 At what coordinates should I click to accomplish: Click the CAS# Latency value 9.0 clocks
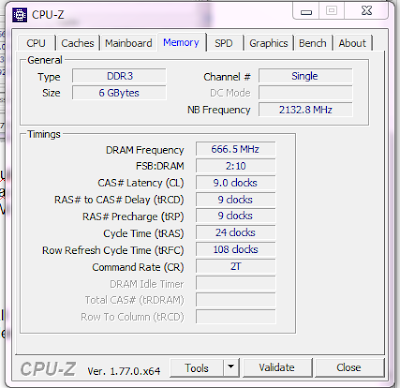(235, 183)
